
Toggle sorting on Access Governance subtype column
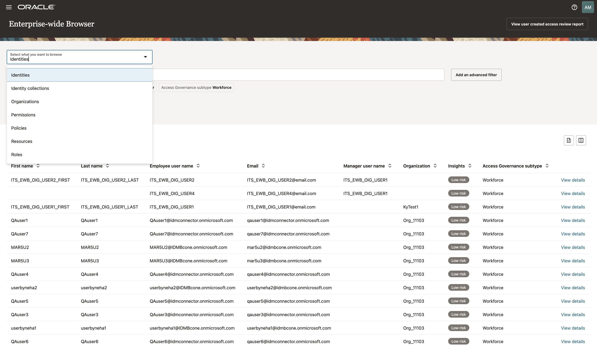pos(547,166)
